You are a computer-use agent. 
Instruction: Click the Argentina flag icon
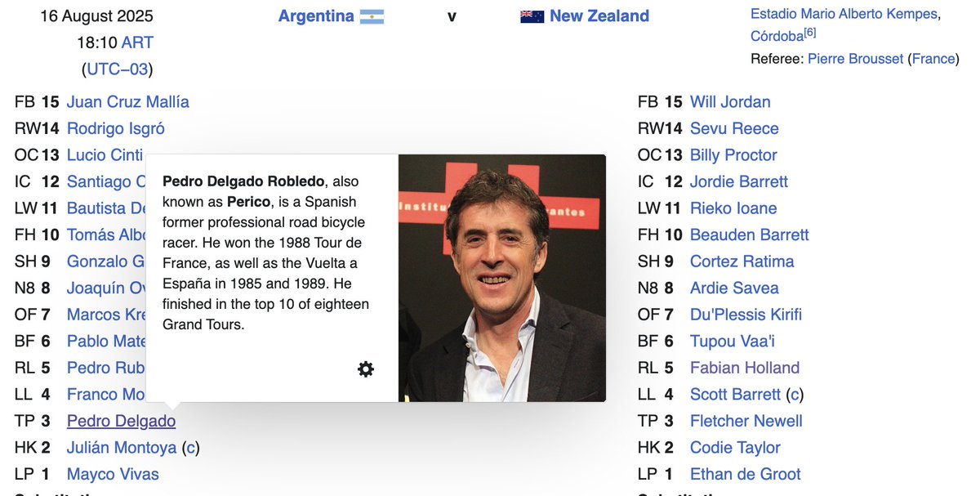[372, 16]
